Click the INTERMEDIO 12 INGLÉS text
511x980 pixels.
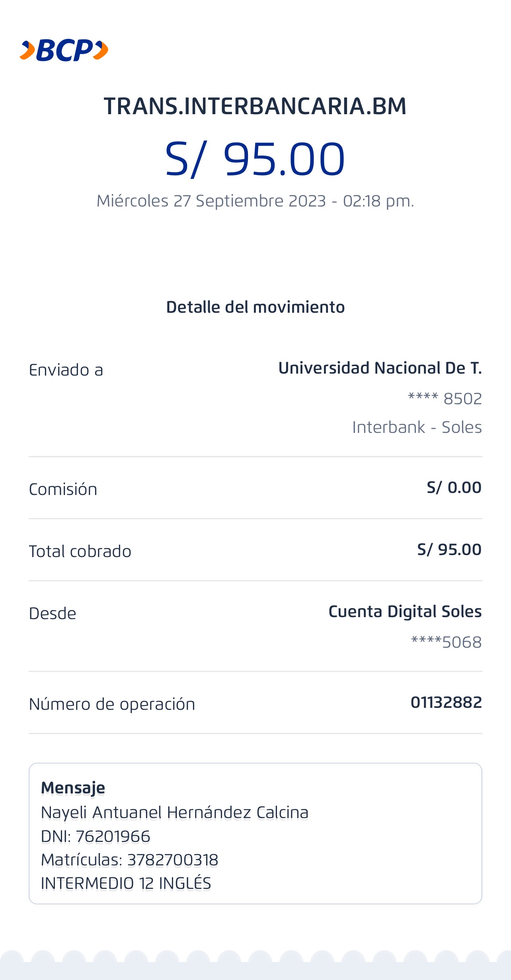click(126, 883)
